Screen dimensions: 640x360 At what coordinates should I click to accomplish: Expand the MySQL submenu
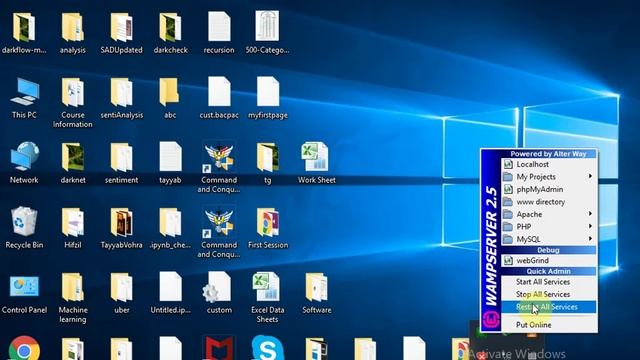coord(549,239)
